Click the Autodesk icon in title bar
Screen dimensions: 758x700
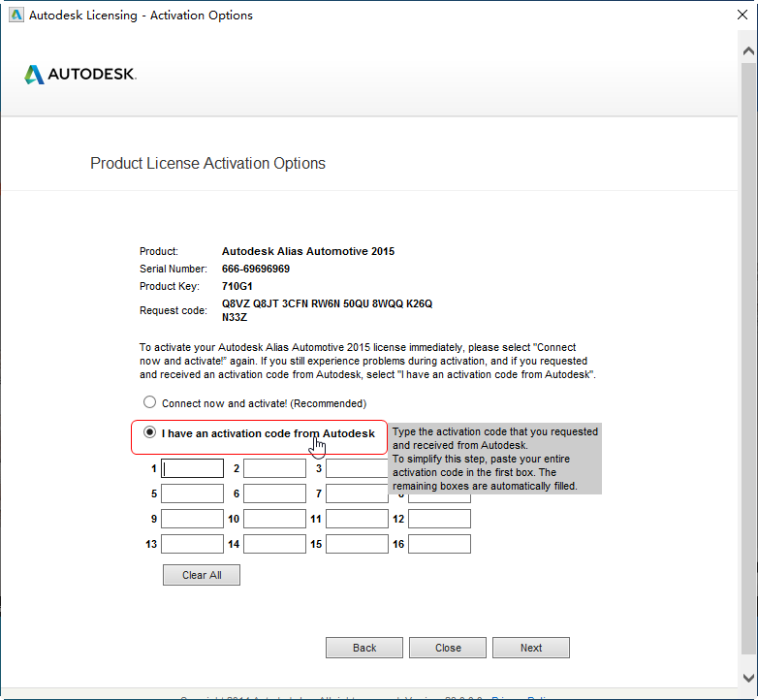[x=16, y=15]
